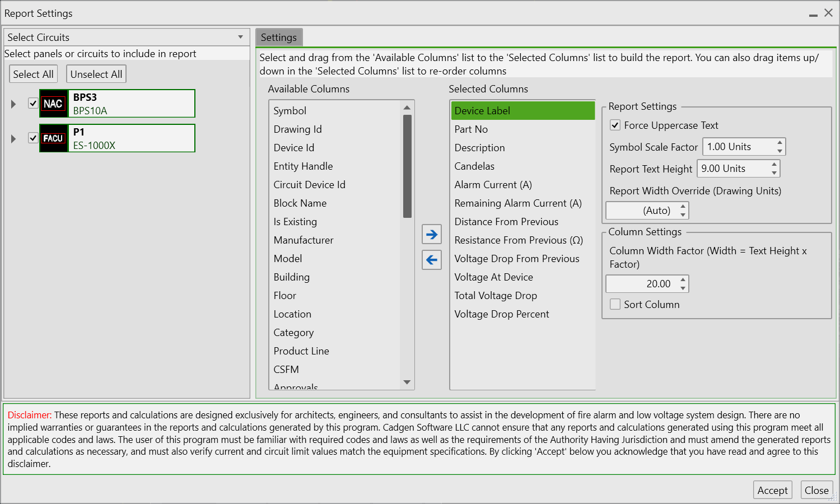Decrease Column Width Factor value
Image resolution: width=840 pixels, height=504 pixels.
683,288
